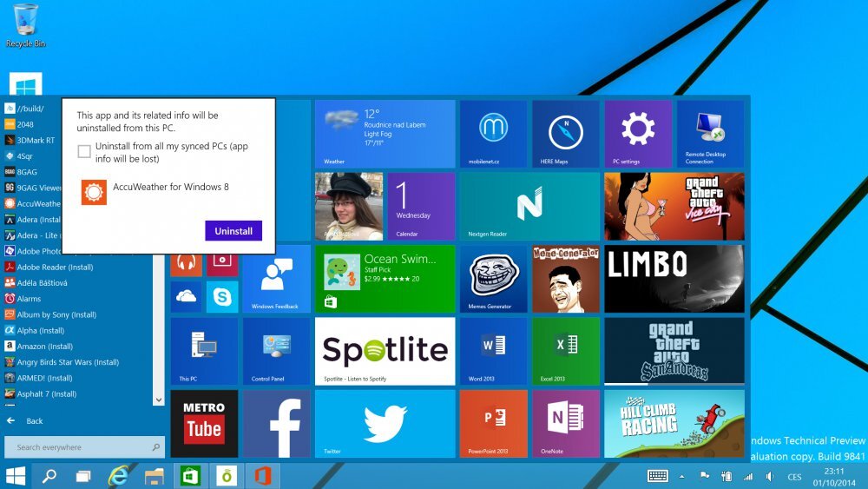Open Grand Theft Auto Vice City tile
The height and width of the screenshot is (489, 868).
click(x=674, y=206)
